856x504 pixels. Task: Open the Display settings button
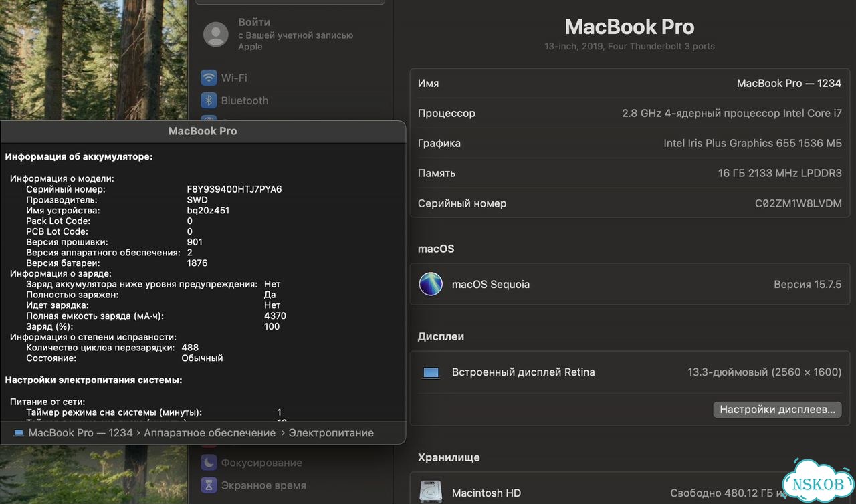click(x=777, y=409)
